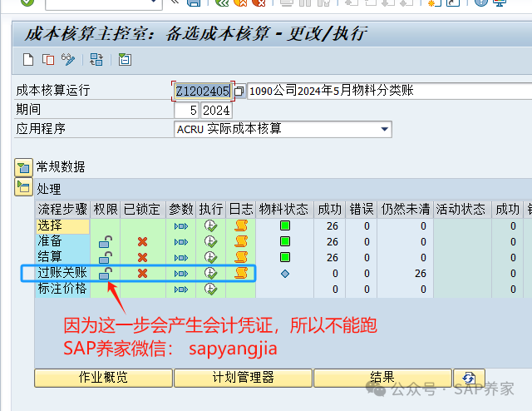532x411 pixels.
Task: Click the 26 success count in 选择 row
Action: coord(332,226)
